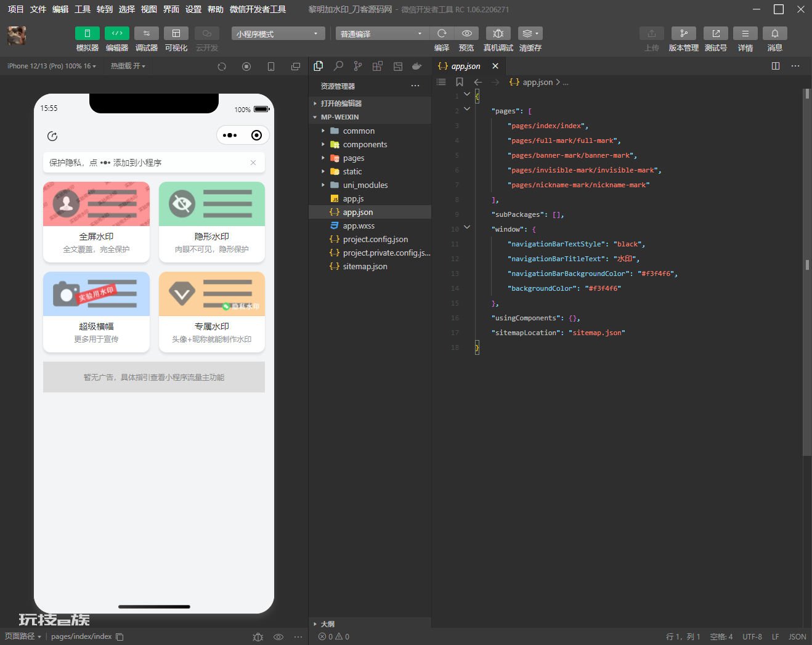Open the explorer files icon
This screenshot has height=645, width=812.
tap(319, 66)
